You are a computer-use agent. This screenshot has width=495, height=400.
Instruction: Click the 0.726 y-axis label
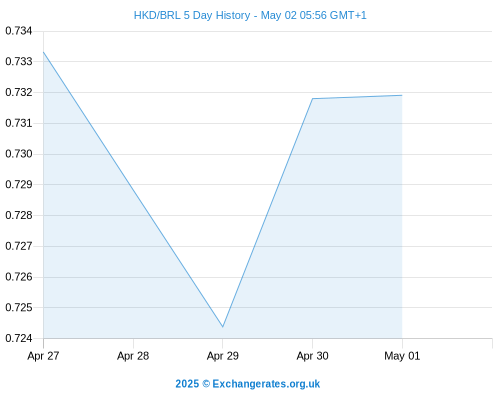[19, 277]
